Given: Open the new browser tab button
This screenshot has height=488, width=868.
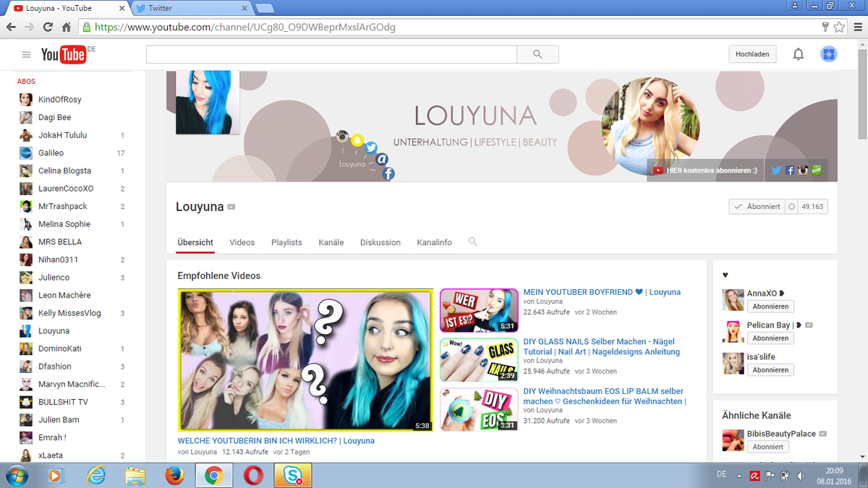Looking at the screenshot, I should (265, 9).
